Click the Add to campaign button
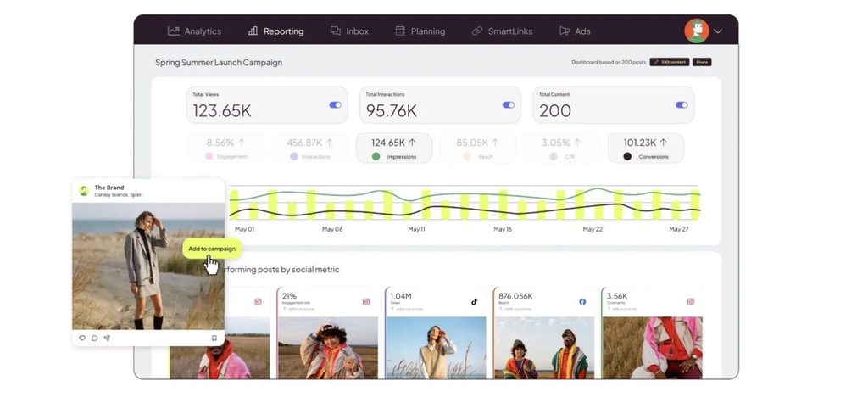The width and height of the screenshot is (868, 403). tap(211, 249)
